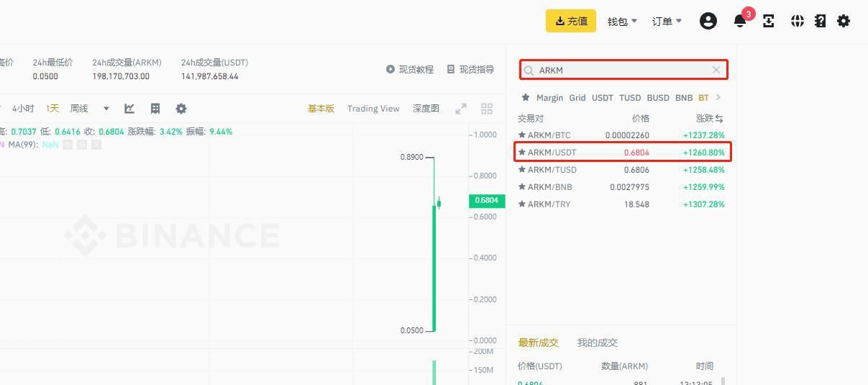Screen dimensions: 868x385
Task: Expand chart to fullscreen
Action: pos(461,109)
